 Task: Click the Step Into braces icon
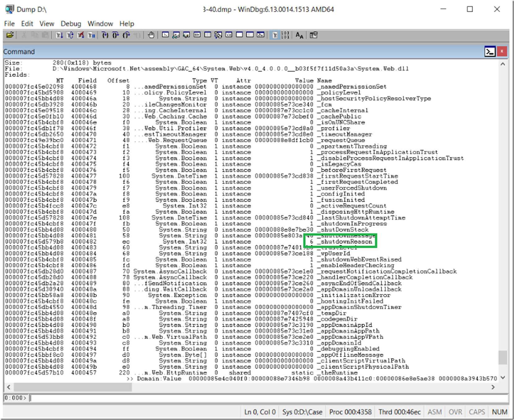[x=105, y=35]
